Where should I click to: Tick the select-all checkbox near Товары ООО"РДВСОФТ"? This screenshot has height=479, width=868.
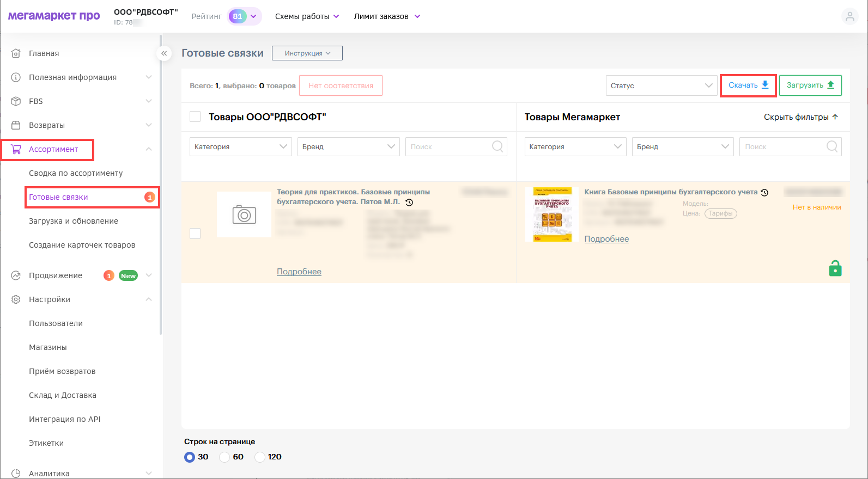point(195,117)
